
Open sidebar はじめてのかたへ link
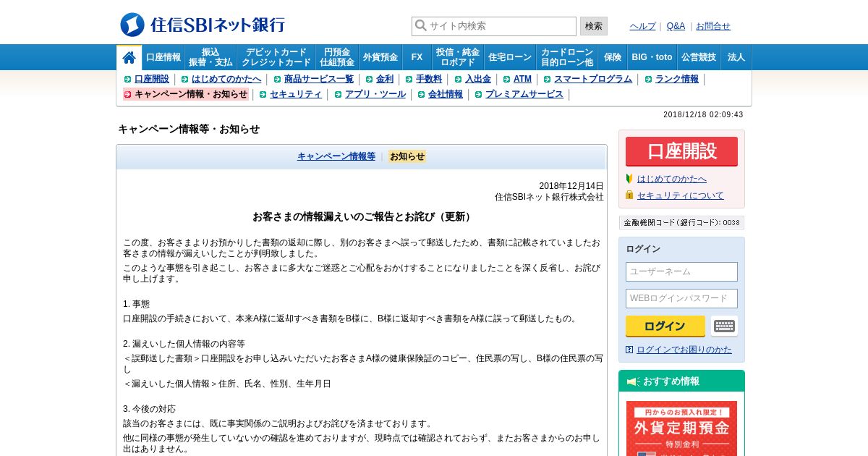tap(672, 179)
